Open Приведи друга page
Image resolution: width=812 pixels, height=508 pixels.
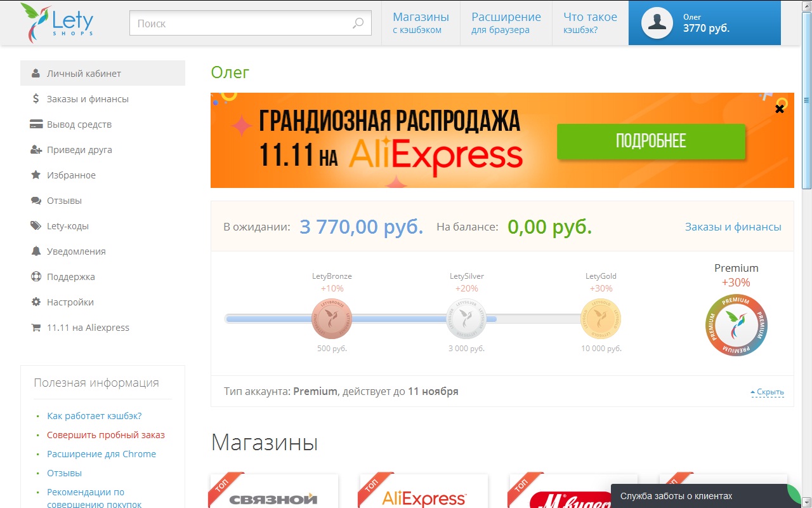tap(103, 149)
